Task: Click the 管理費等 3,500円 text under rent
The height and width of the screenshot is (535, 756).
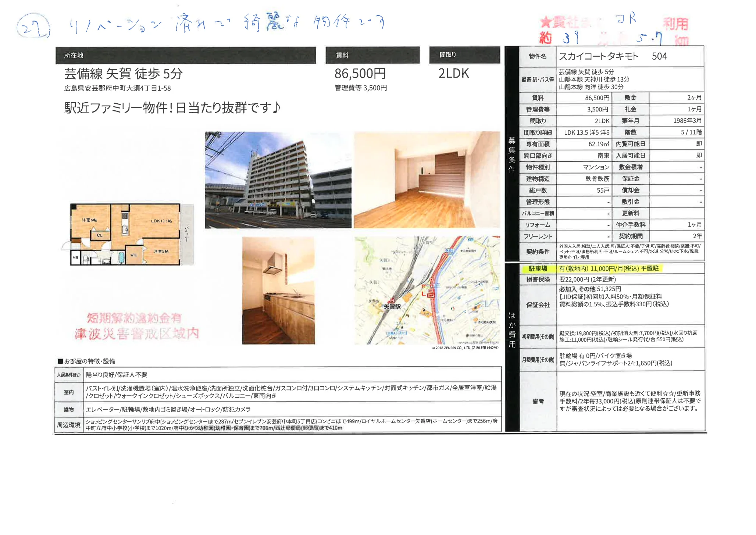Action: point(360,88)
